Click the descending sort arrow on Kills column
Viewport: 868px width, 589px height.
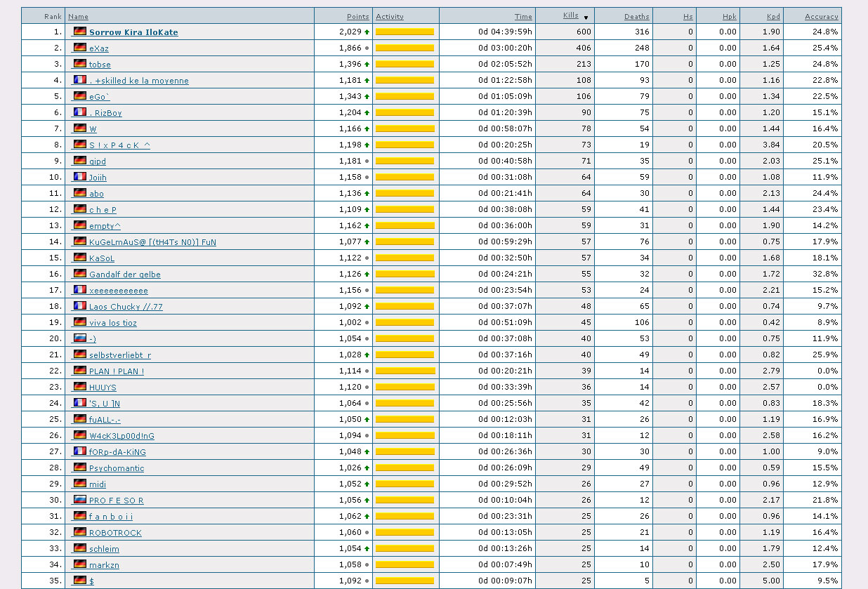586,18
